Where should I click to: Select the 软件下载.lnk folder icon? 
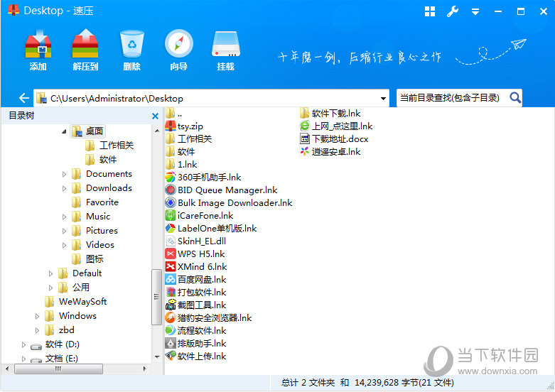pyautogui.click(x=304, y=113)
